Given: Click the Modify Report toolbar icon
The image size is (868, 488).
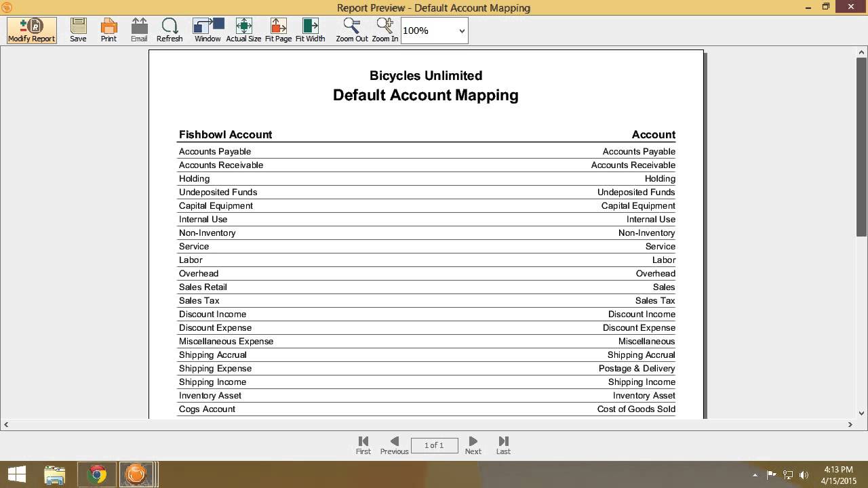Looking at the screenshot, I should coord(32,30).
